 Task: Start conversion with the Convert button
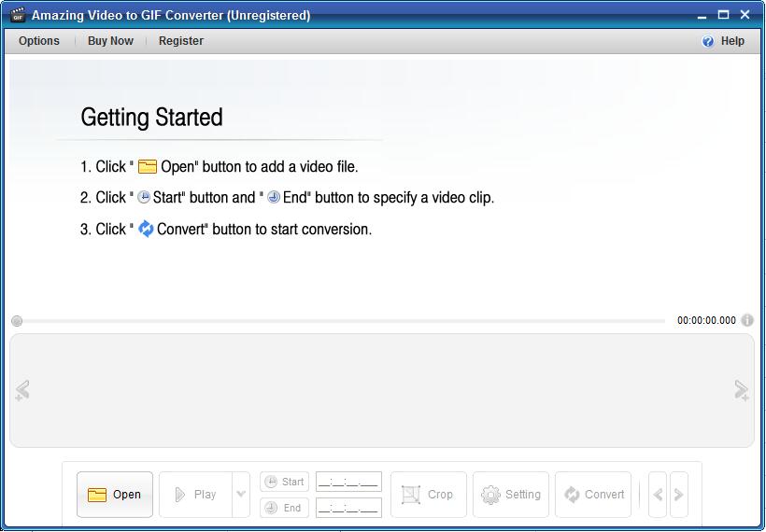pos(593,495)
